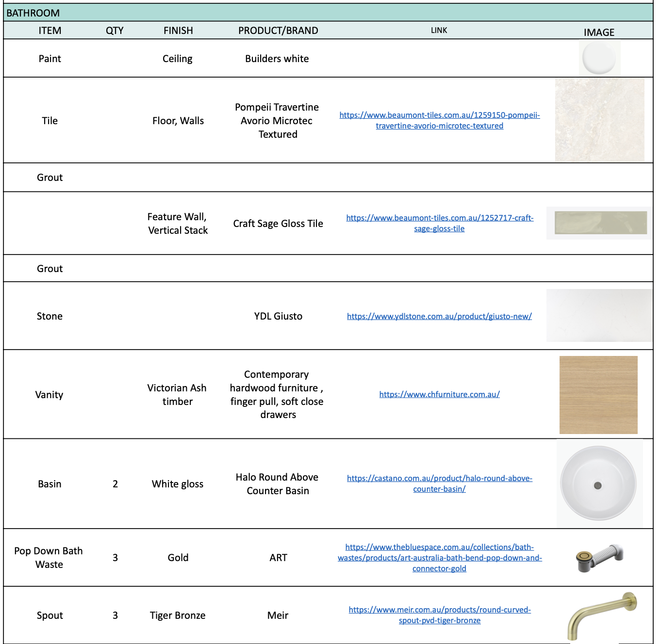Click the white ceiling paint swatch image
Viewport: 660px width, 644px height.
pos(599,58)
